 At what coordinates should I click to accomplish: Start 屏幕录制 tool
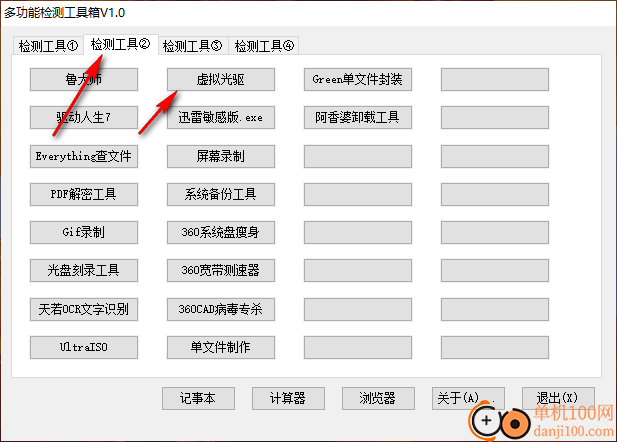click(221, 156)
